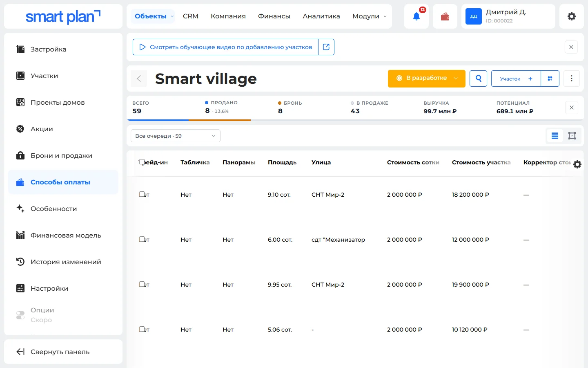Switch to plan map view

(x=572, y=136)
